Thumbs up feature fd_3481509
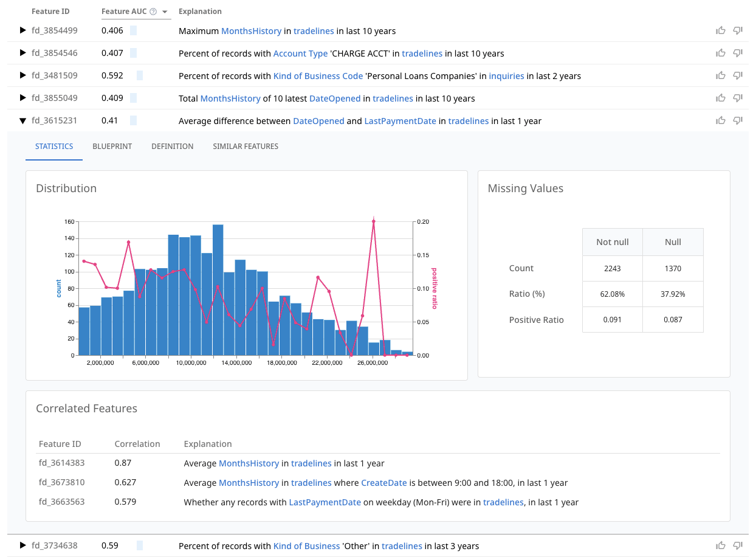756x557 pixels. 721,75
